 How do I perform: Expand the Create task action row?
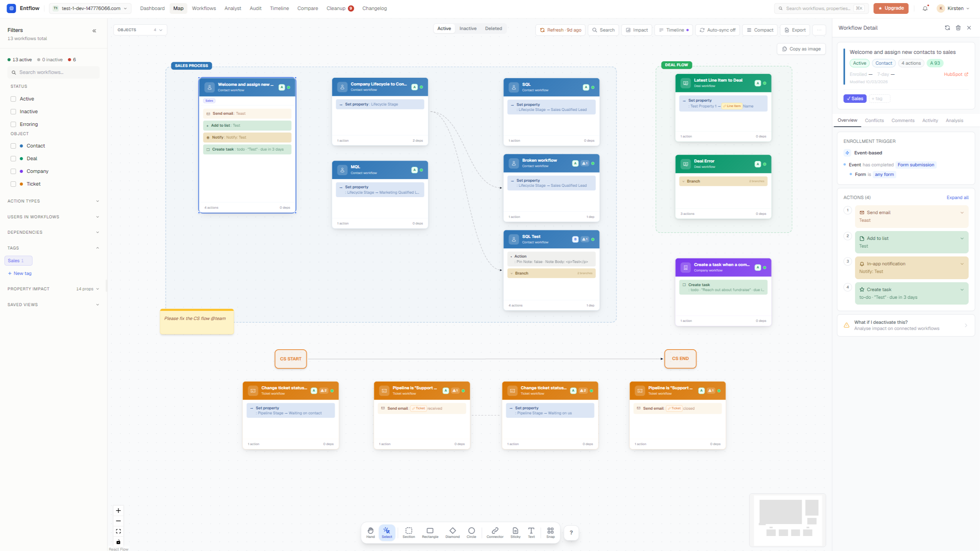pyautogui.click(x=911, y=293)
